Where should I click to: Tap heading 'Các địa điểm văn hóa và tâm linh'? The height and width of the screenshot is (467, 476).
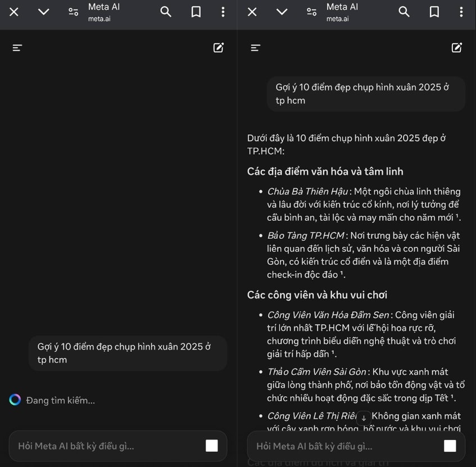tap(325, 171)
